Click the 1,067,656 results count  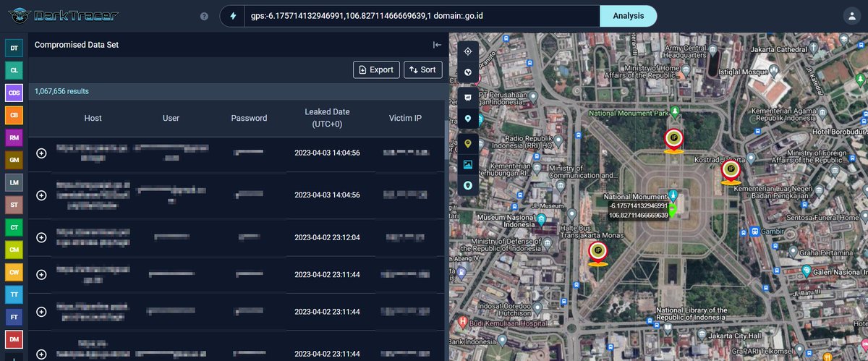click(x=61, y=91)
